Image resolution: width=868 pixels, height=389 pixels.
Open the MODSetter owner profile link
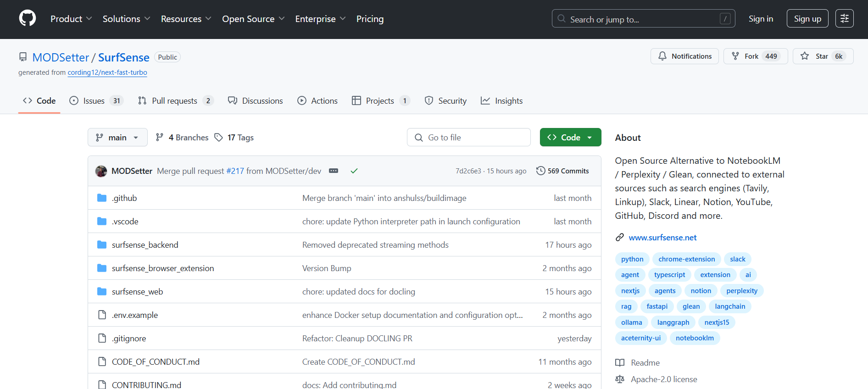point(61,57)
